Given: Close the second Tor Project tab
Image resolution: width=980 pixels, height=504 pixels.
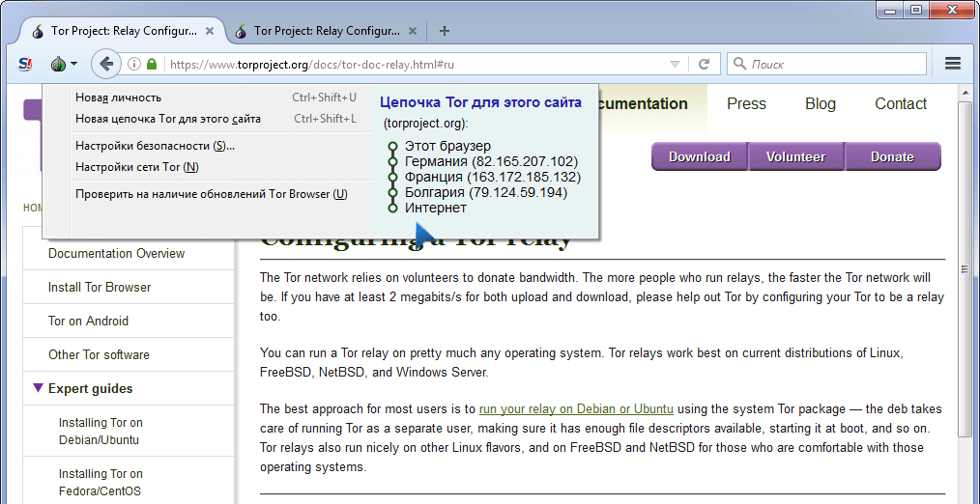Looking at the screenshot, I should click(x=413, y=31).
